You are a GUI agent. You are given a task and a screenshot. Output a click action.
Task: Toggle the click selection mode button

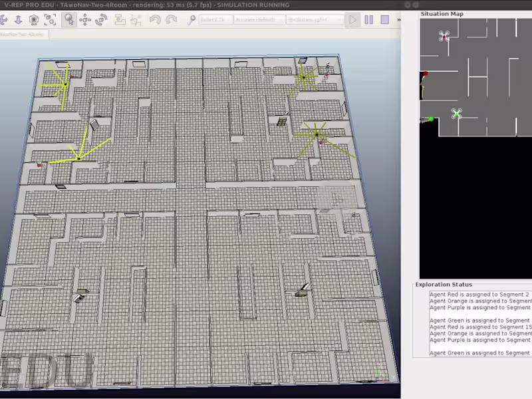68,19
